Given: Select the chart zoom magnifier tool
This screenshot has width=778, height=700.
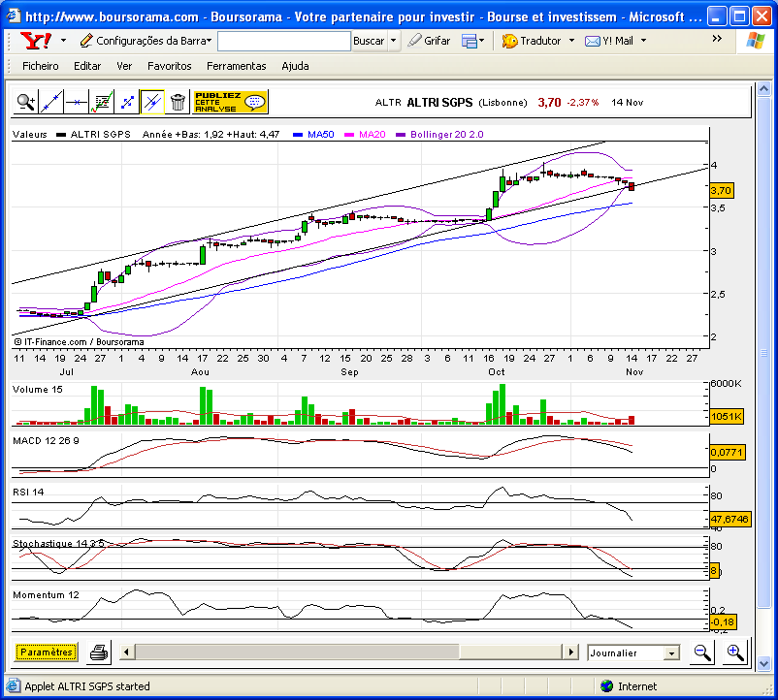Looking at the screenshot, I should coord(26,102).
